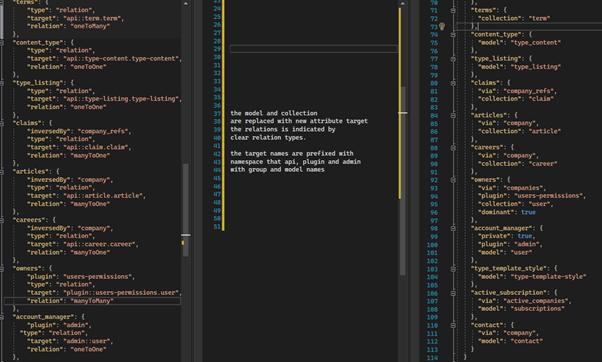
Task: Click "target": "api::career.career" line
Action: (83, 244)
